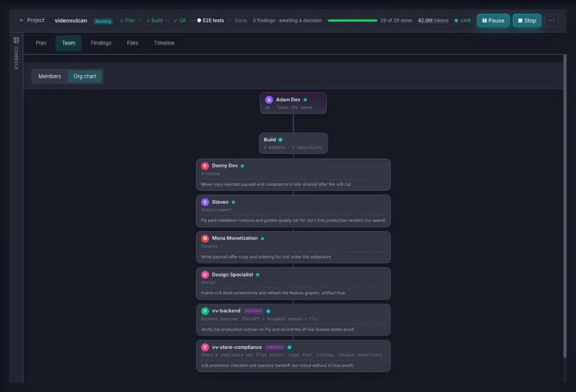Click vv-backend's green avatar icon
Screen dimensions: 576x392
click(x=205, y=311)
